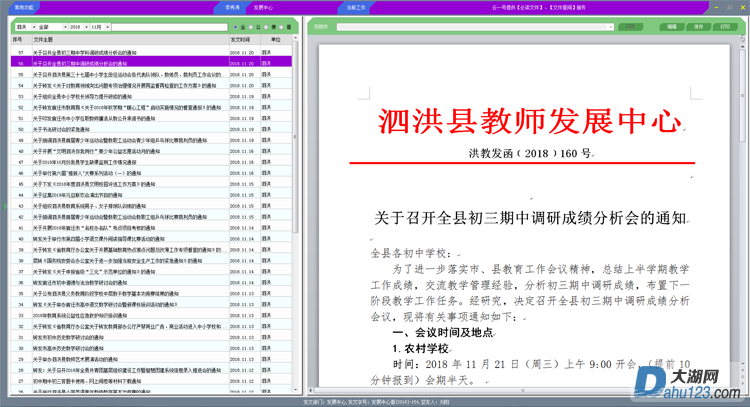
Task: Select file row number 27
Action: 151,381
